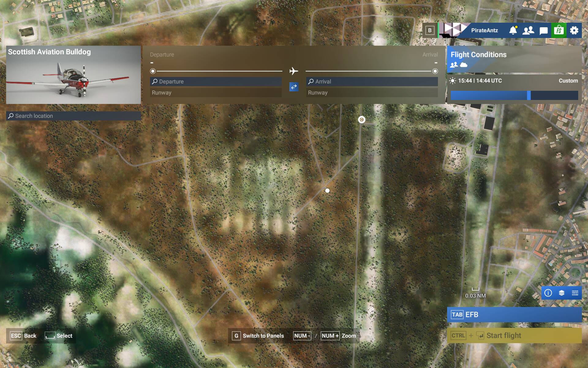Screen dimensions: 588x368
Task: Swap departure and arrival with arrows button
Action: 294,87
